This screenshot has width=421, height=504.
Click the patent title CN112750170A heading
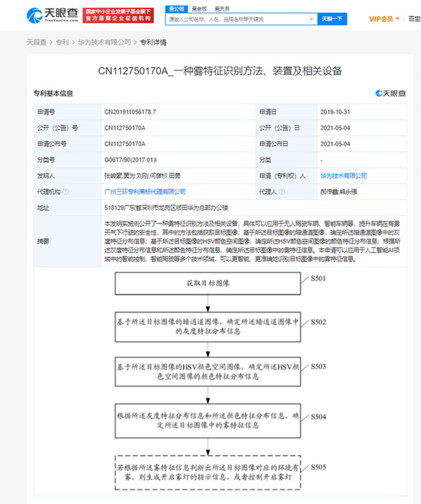tap(220, 71)
